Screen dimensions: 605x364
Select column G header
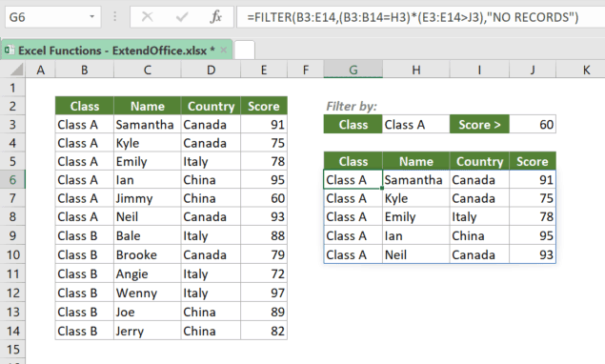pos(353,70)
